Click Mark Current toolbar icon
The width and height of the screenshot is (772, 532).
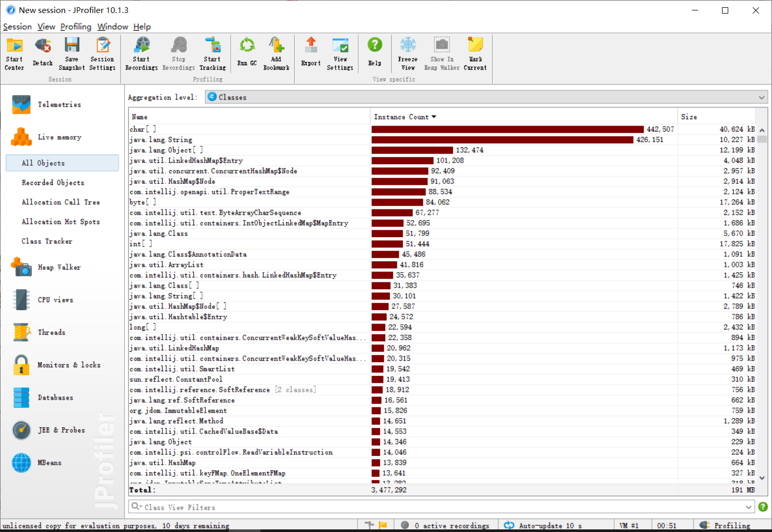coord(475,54)
